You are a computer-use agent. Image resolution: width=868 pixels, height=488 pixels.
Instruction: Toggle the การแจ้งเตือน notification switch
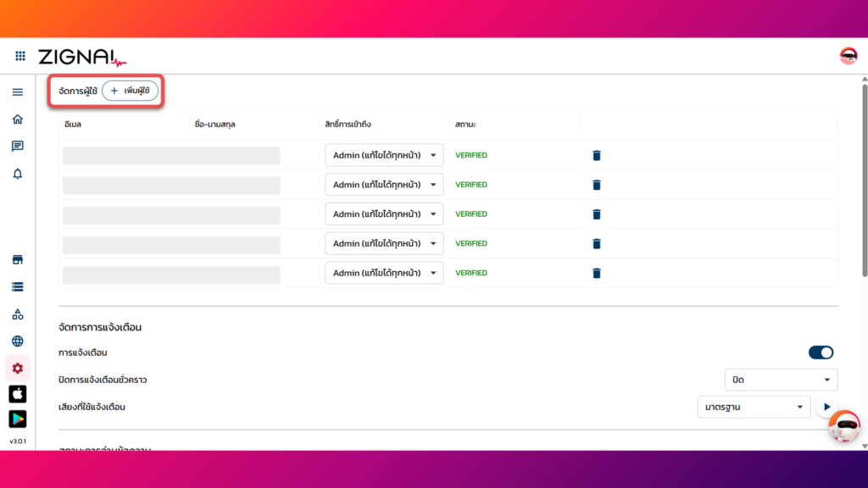coord(821,352)
